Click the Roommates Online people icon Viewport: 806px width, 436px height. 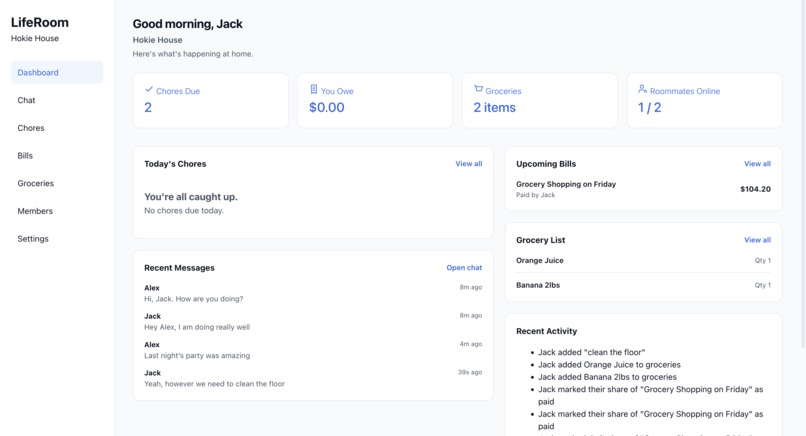point(643,89)
